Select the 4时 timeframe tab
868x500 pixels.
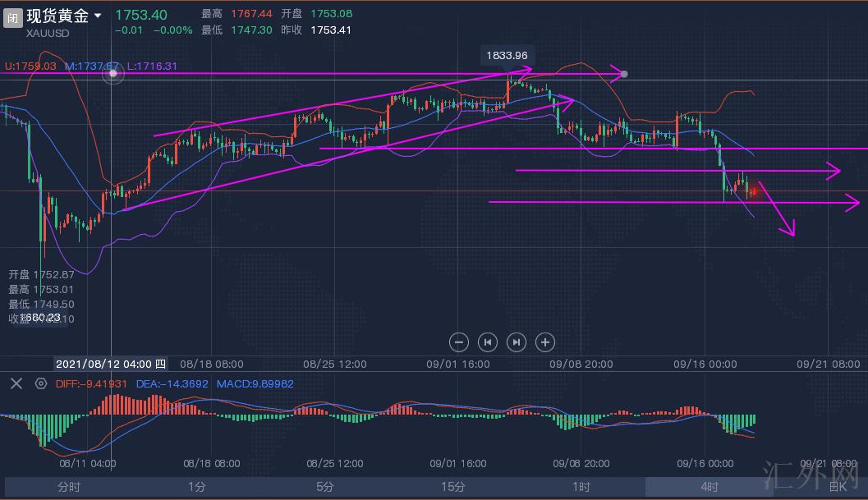click(708, 487)
